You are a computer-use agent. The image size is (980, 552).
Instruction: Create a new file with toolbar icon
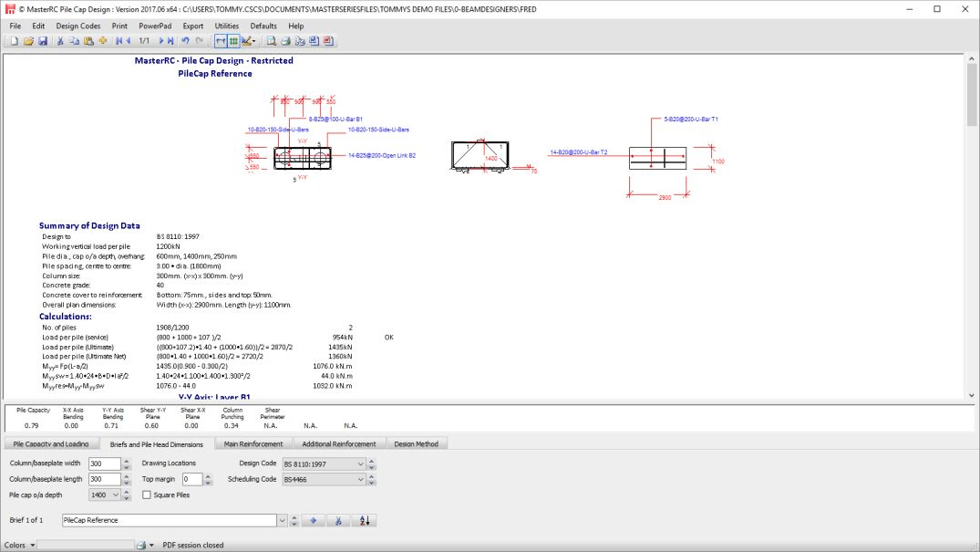click(x=15, y=41)
